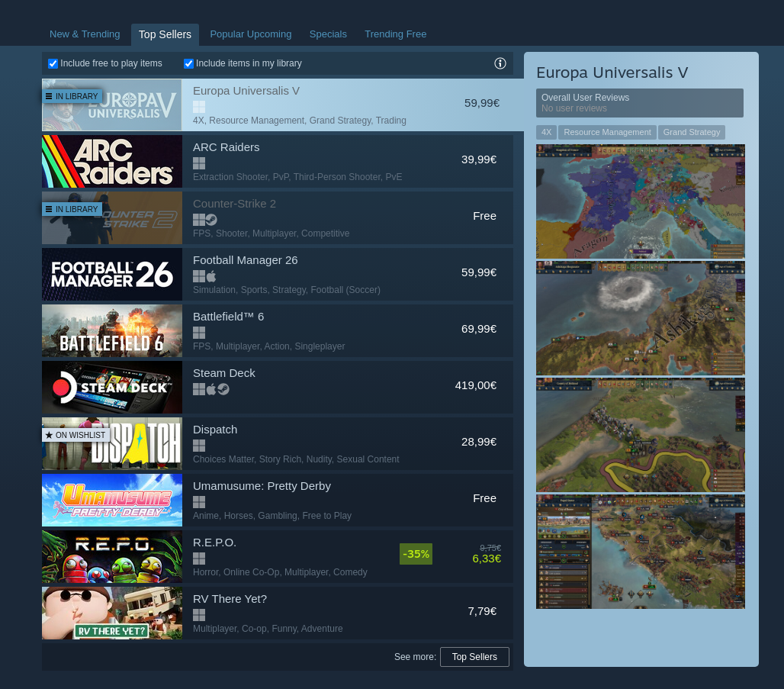Click Battlefield 6 capsule image

pos(112,330)
